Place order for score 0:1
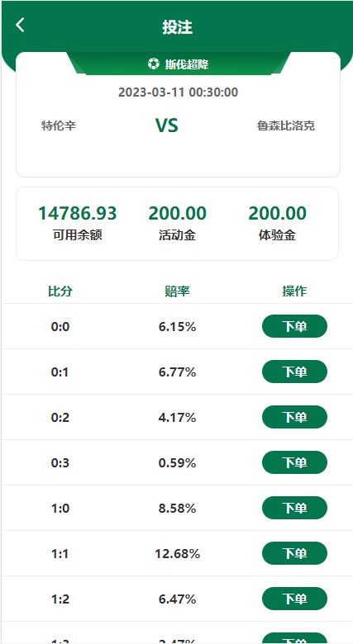The image size is (353, 644). pyautogui.click(x=294, y=372)
